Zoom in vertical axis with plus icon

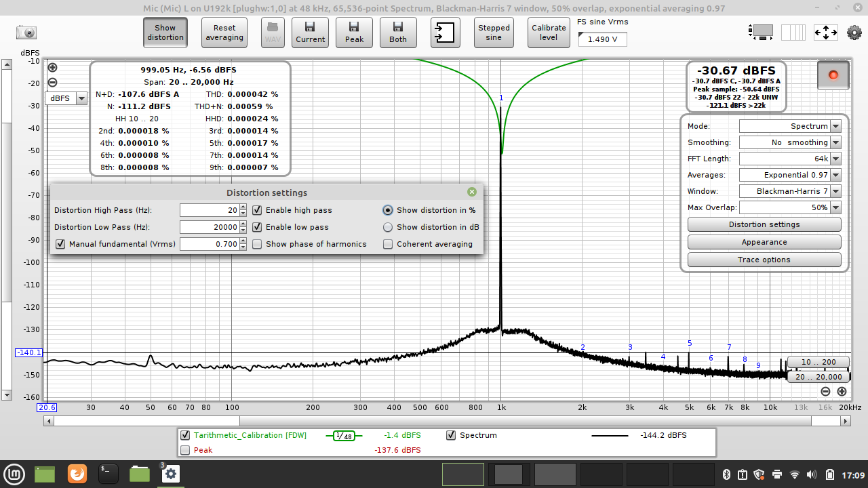coord(52,67)
